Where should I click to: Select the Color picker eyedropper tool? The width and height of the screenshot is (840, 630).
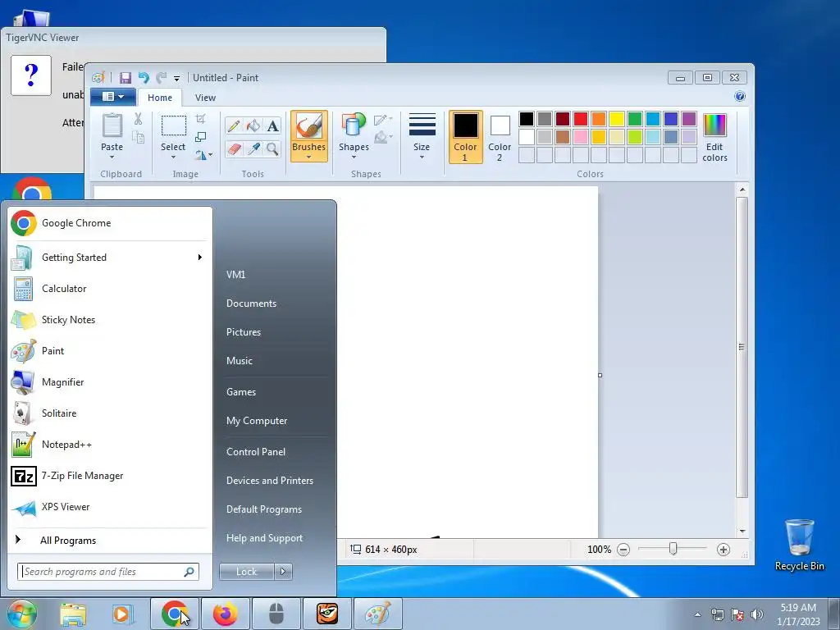[253, 148]
